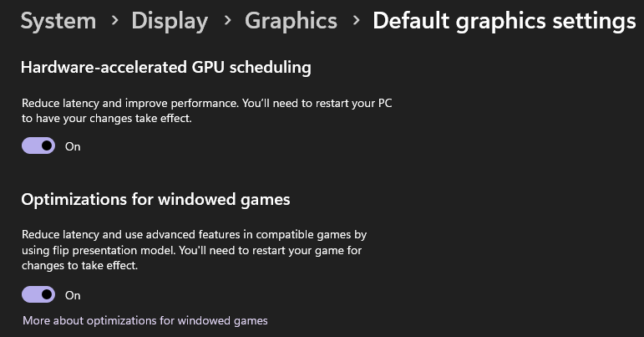Click the 'changes to take effect' text line
Image resolution: width=644 pixels, height=337 pixels.
[x=79, y=265]
